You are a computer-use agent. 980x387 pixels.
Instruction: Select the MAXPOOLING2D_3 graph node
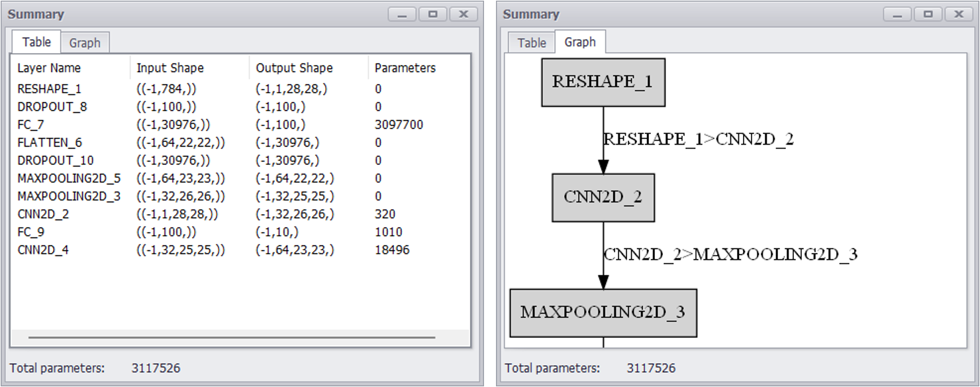603,313
